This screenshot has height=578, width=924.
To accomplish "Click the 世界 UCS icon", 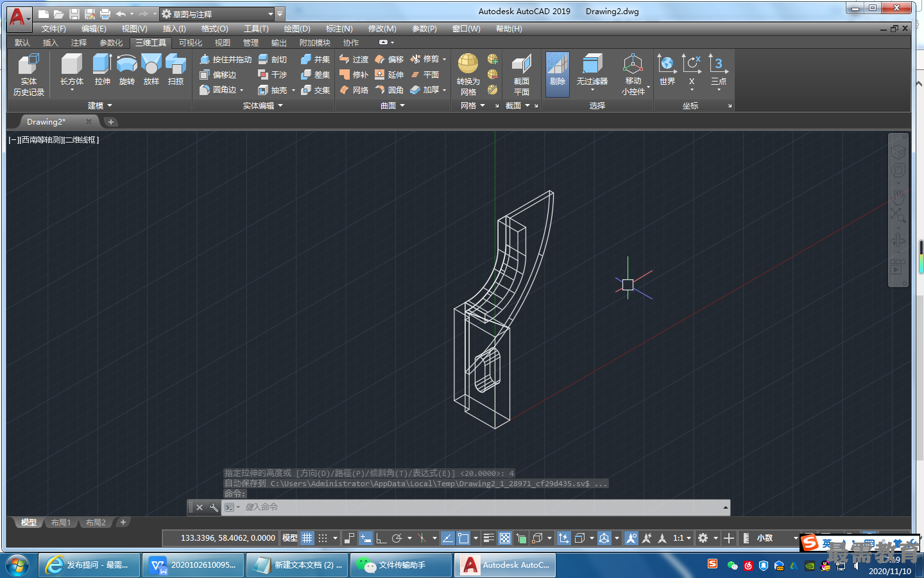I will point(667,69).
